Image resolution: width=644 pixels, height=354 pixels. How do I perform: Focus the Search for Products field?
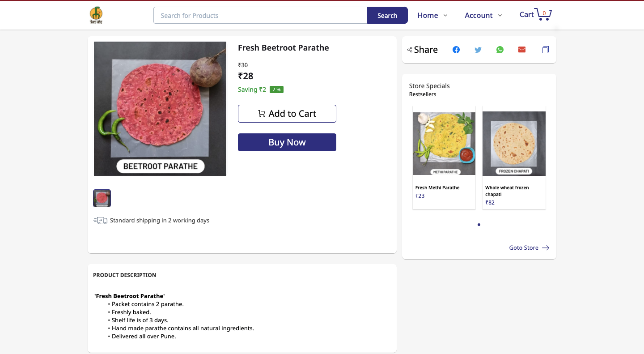(260, 15)
